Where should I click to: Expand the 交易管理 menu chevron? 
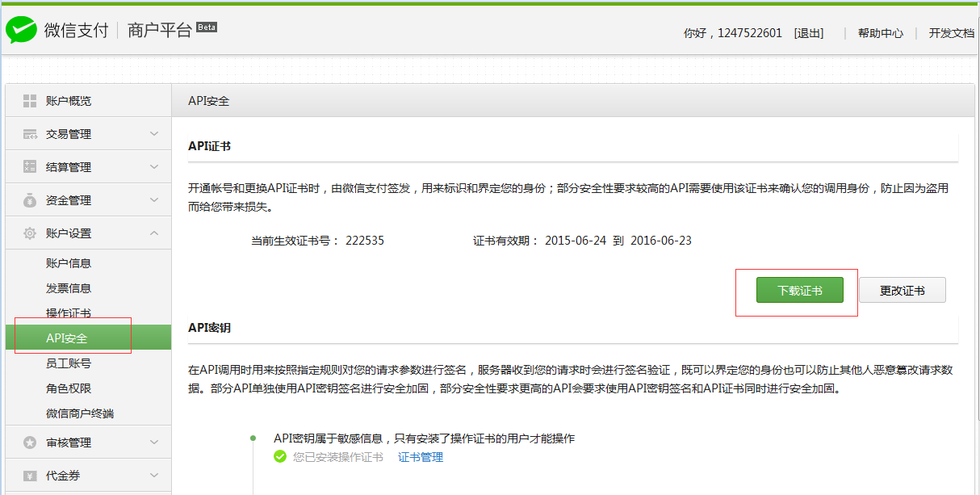pos(154,134)
